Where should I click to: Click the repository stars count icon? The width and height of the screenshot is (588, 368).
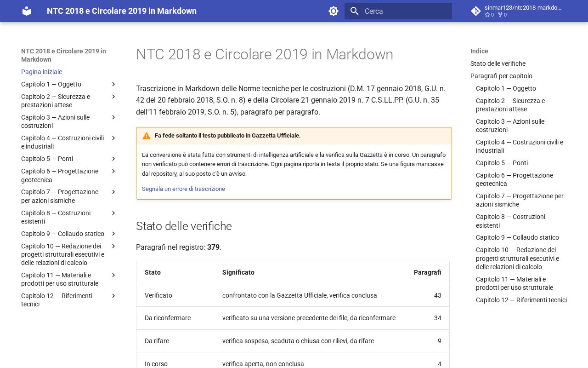[x=487, y=15]
